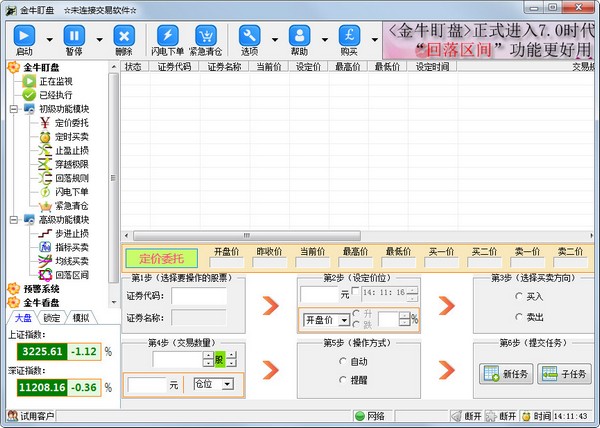Open dropdown arrow next to 购买
This screenshot has height=428, width=600.
pyautogui.click(x=375, y=39)
